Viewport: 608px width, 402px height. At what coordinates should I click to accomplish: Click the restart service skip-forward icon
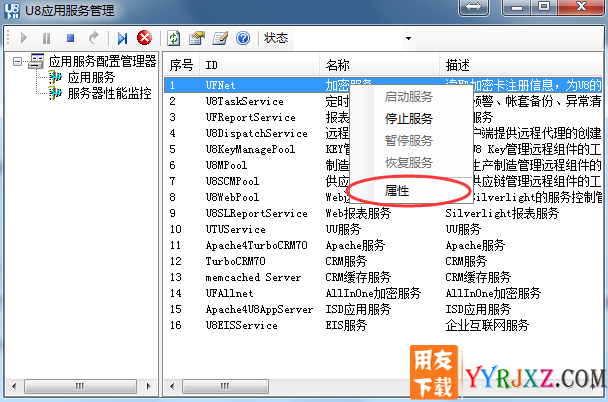(x=122, y=38)
